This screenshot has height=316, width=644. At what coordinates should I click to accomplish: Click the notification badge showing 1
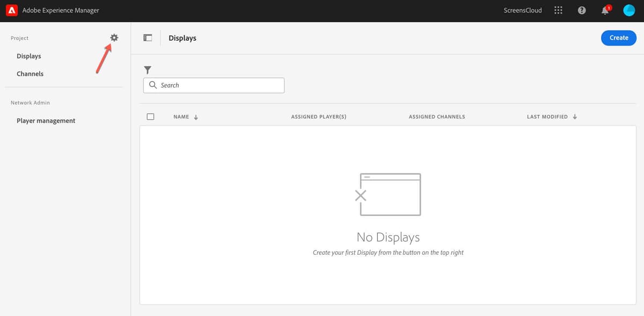click(x=608, y=6)
